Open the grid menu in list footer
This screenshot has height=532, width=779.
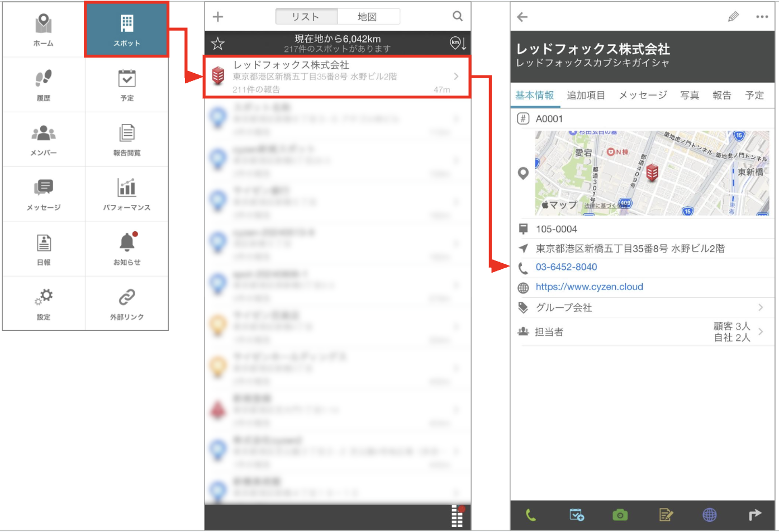pyautogui.click(x=458, y=516)
